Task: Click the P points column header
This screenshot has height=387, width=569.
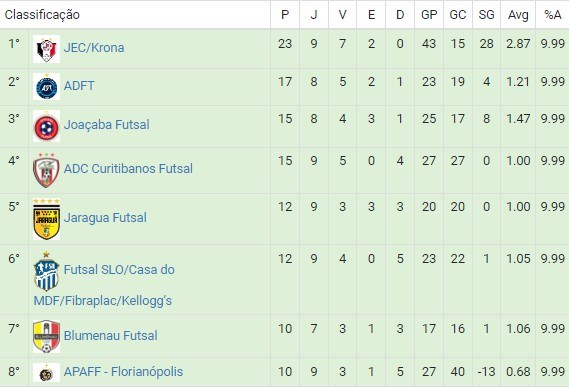Action: point(285,15)
